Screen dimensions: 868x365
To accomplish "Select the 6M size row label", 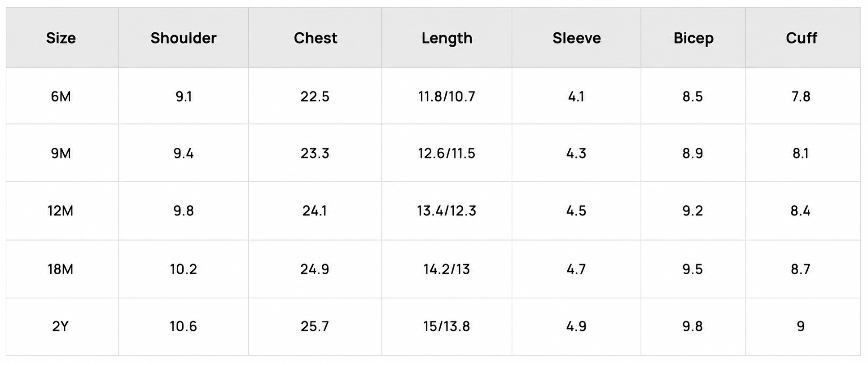I will pyautogui.click(x=61, y=97).
